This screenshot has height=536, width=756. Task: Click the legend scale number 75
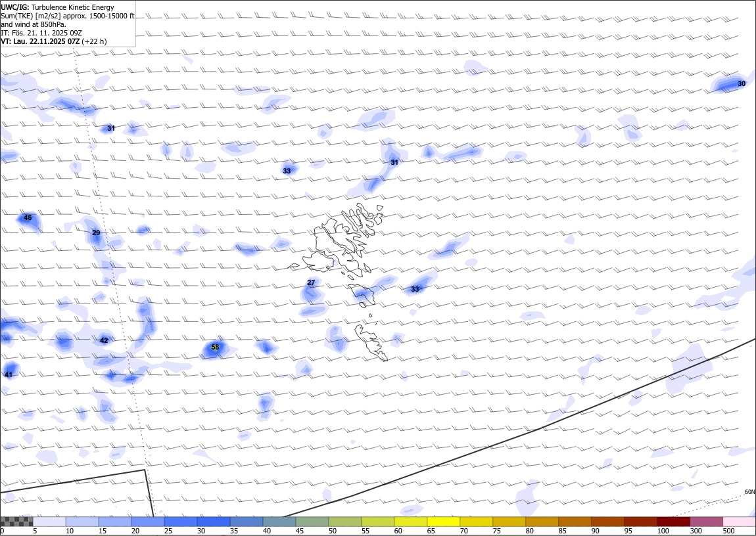[496, 531]
